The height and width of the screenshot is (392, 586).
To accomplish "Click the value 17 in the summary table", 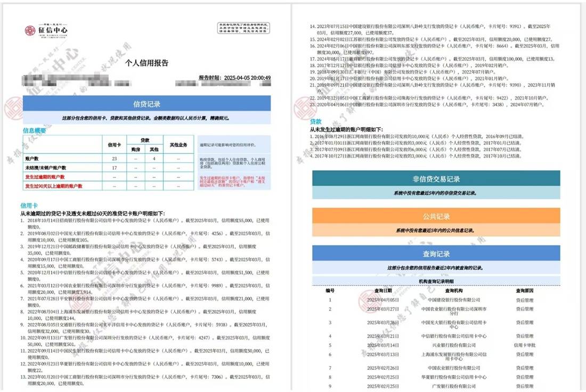I will coord(115,168).
